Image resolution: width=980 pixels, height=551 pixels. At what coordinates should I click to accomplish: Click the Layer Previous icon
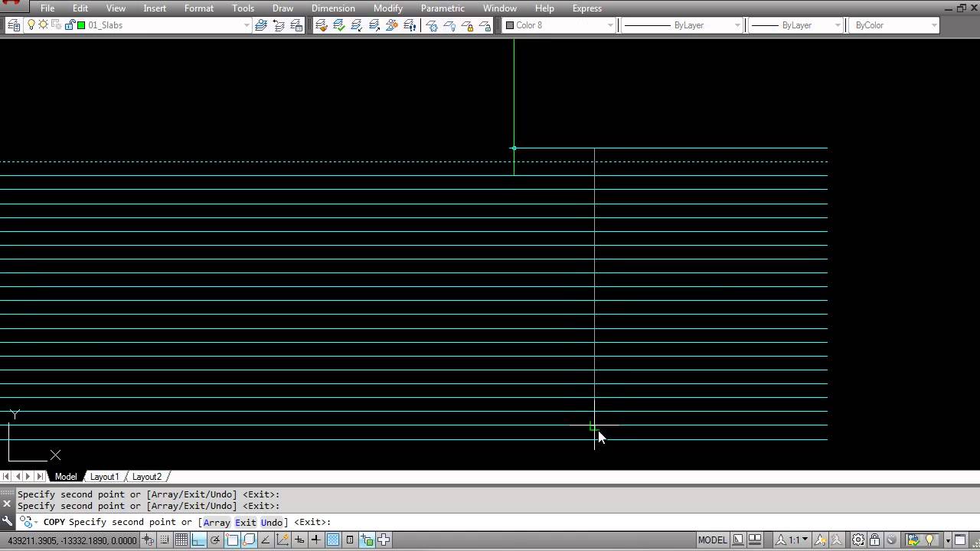279,25
